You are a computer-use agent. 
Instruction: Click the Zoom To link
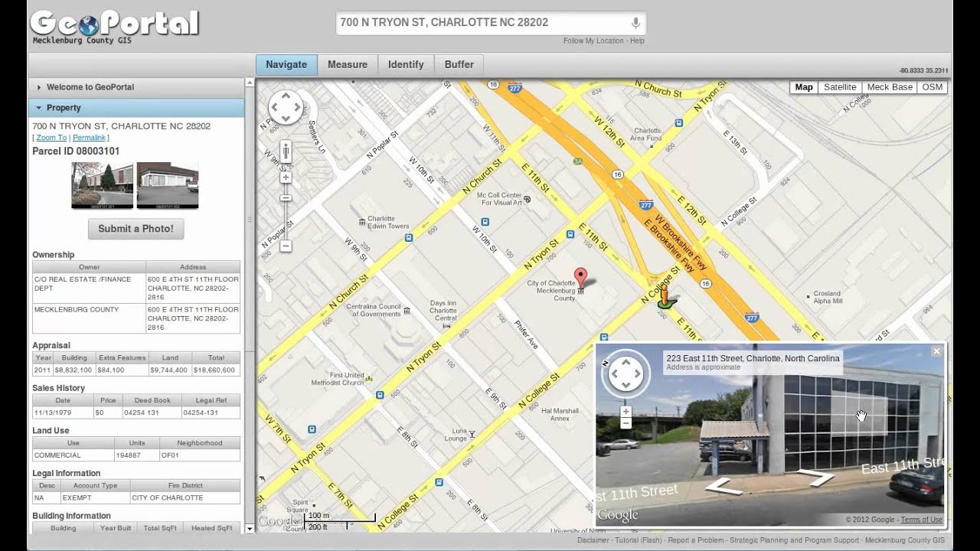click(x=51, y=138)
